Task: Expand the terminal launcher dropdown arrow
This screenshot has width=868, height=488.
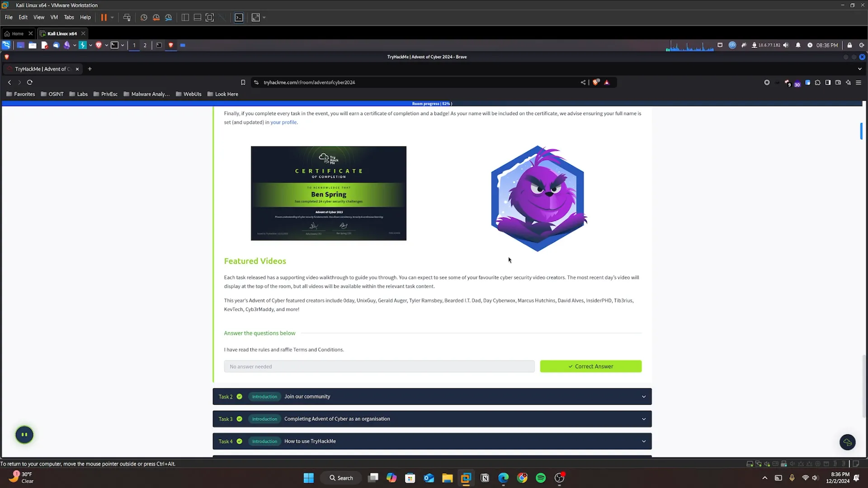Action: pos(123,45)
